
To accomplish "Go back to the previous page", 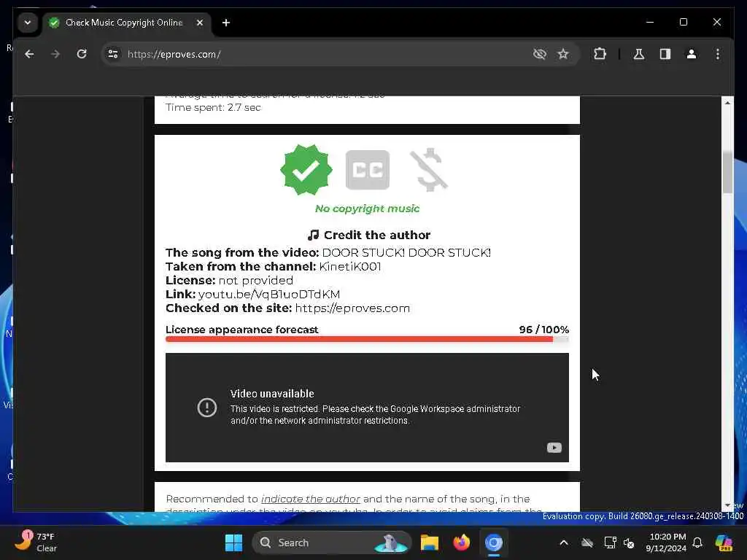I will [x=29, y=54].
